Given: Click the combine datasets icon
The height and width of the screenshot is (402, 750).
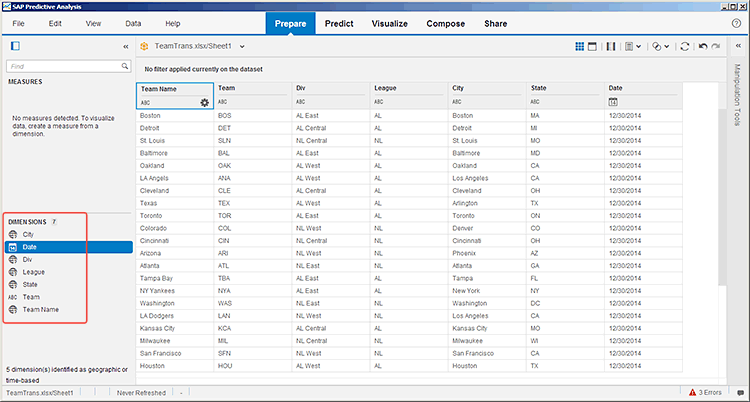Looking at the screenshot, I should coord(657,46).
